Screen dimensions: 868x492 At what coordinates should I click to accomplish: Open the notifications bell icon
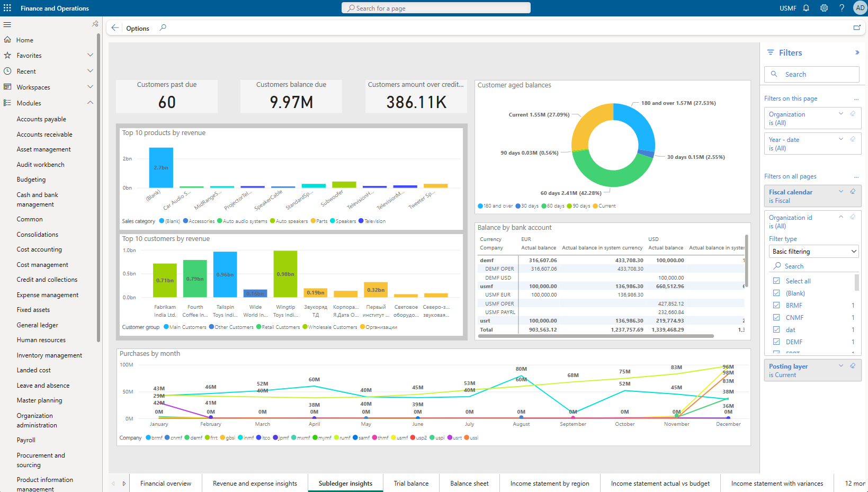806,8
